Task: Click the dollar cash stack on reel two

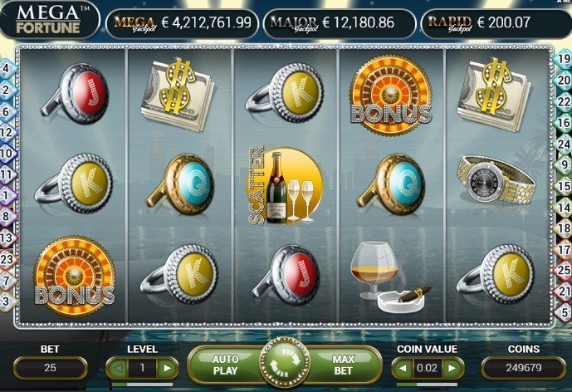Action: pyautogui.click(x=178, y=94)
